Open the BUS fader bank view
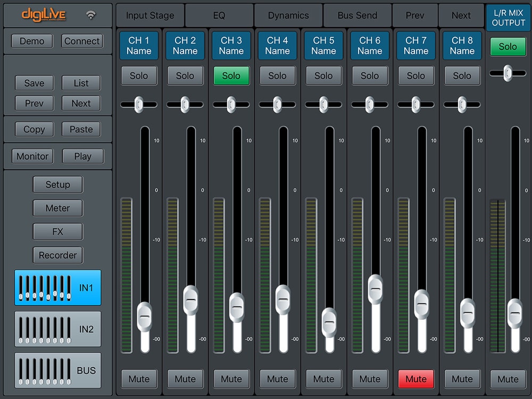Screen dimensions: 532x399 pyautogui.click(x=57, y=370)
